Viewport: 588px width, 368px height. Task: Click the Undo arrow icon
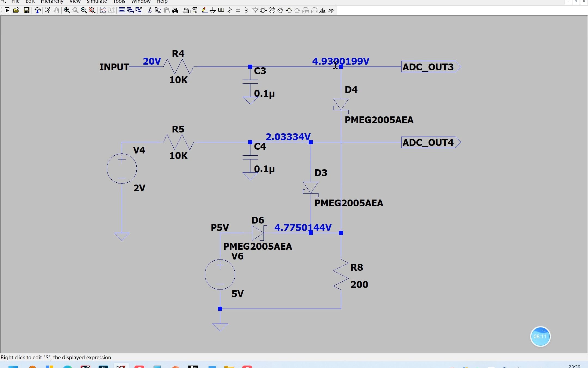pyautogui.click(x=289, y=11)
